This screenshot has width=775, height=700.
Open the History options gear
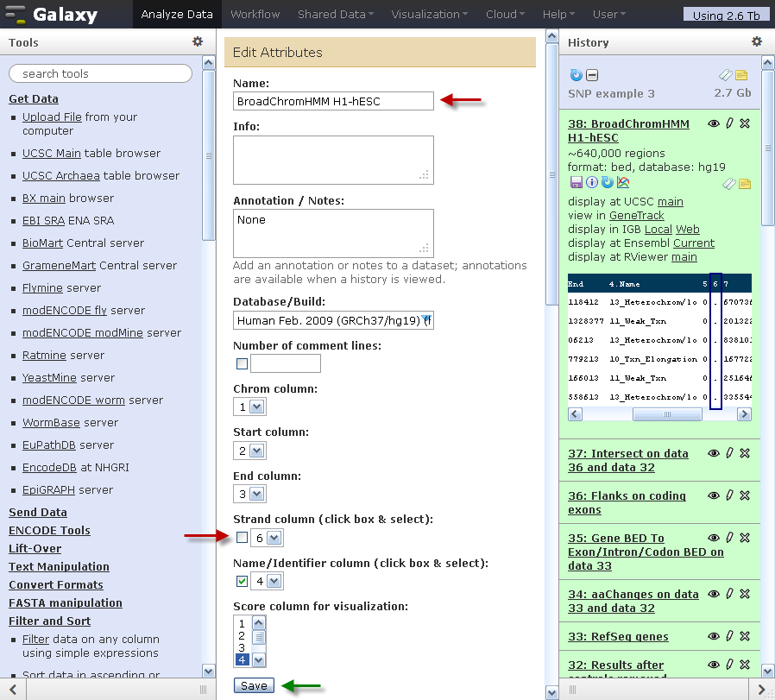click(x=756, y=41)
